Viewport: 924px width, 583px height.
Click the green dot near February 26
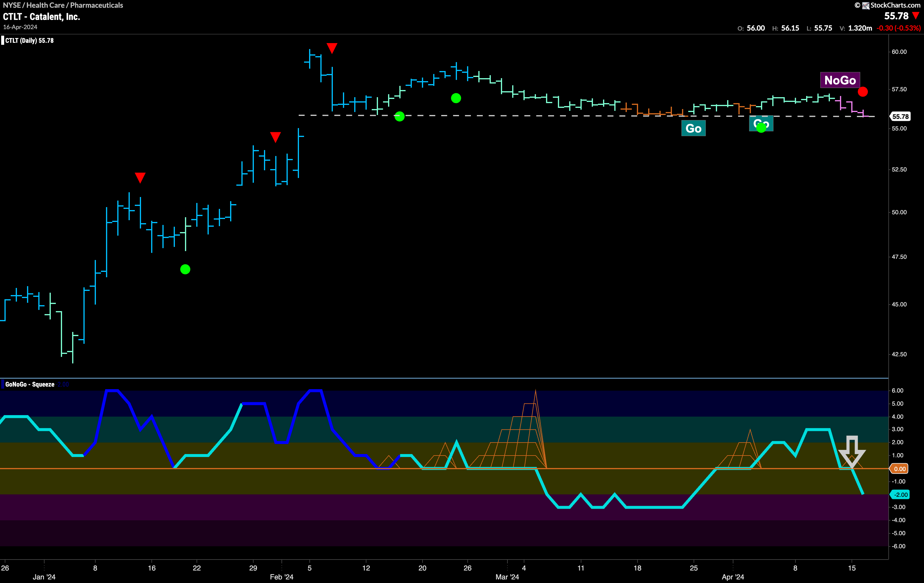click(x=456, y=98)
